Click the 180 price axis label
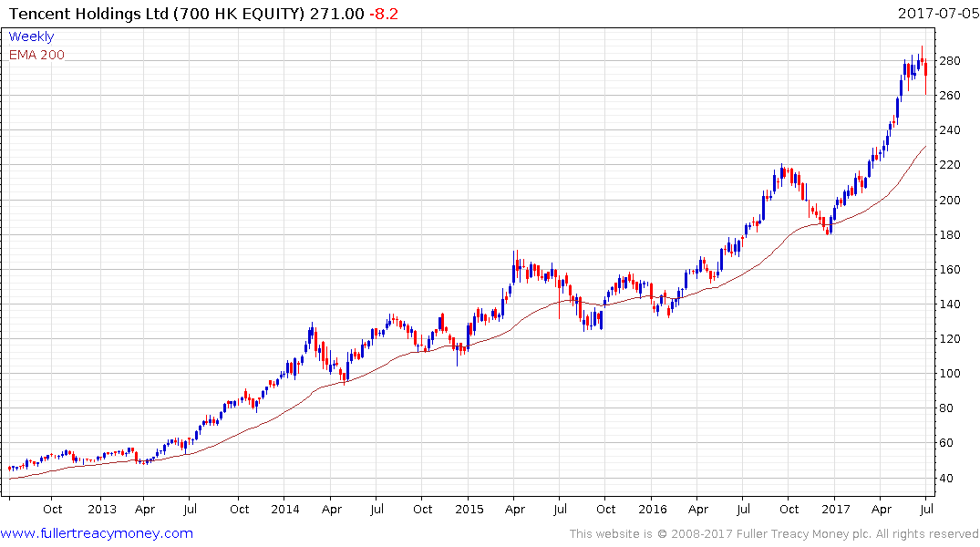This screenshot has height=547, width=980. tap(949, 235)
